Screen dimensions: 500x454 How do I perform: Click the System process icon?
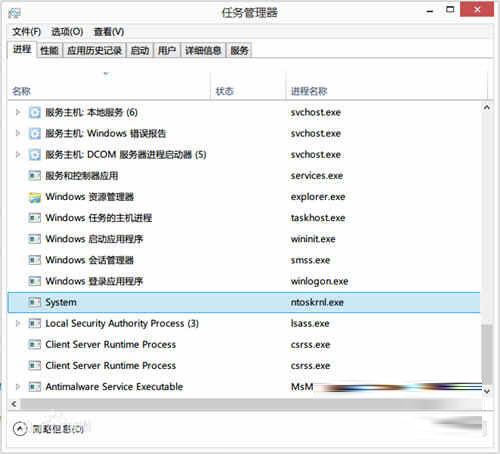point(34,302)
